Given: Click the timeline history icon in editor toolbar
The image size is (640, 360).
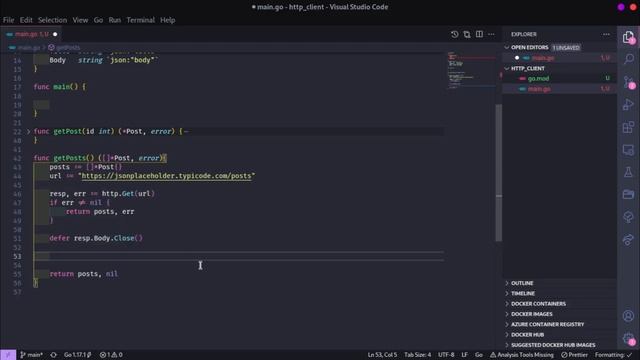Looking at the screenshot, I should coord(454,34).
